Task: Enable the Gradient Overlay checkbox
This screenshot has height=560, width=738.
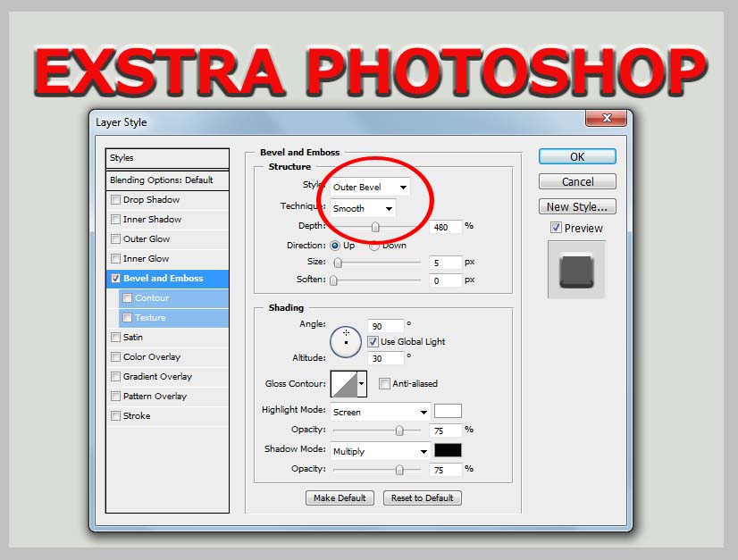Action: tap(115, 377)
